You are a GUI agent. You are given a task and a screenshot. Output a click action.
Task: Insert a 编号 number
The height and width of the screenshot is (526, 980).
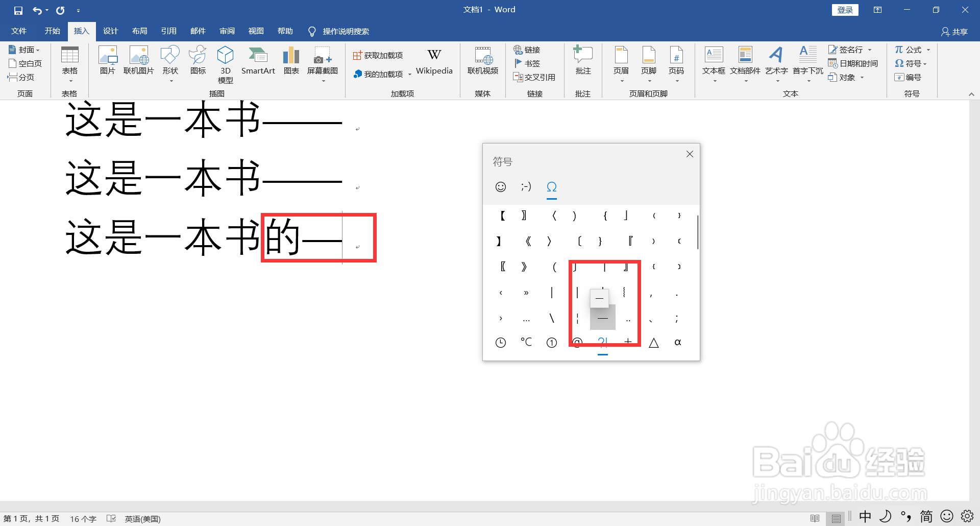908,77
